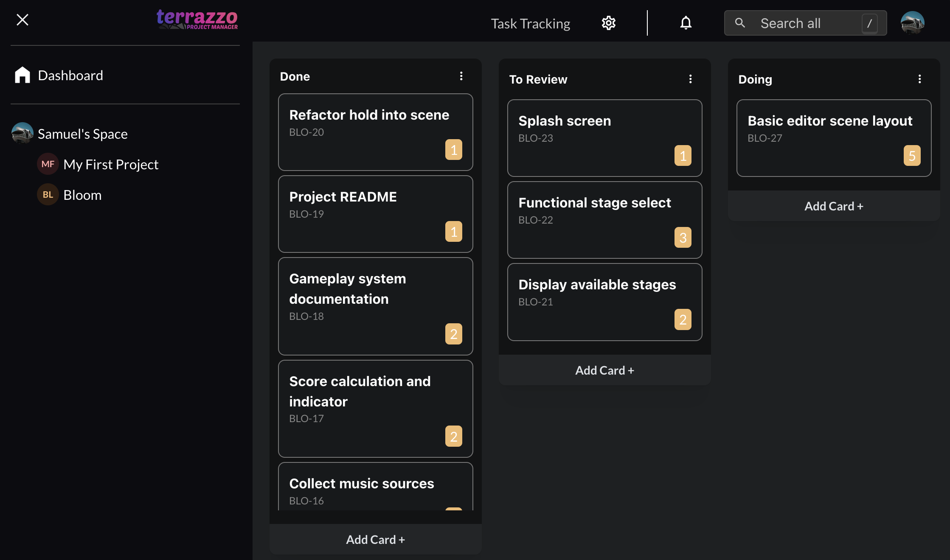This screenshot has width=950, height=560.
Task: Open board settings gear icon
Action: point(608,23)
